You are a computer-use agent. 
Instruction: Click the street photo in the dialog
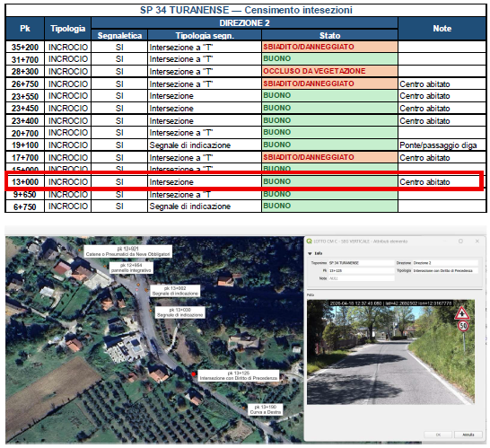[390, 352]
